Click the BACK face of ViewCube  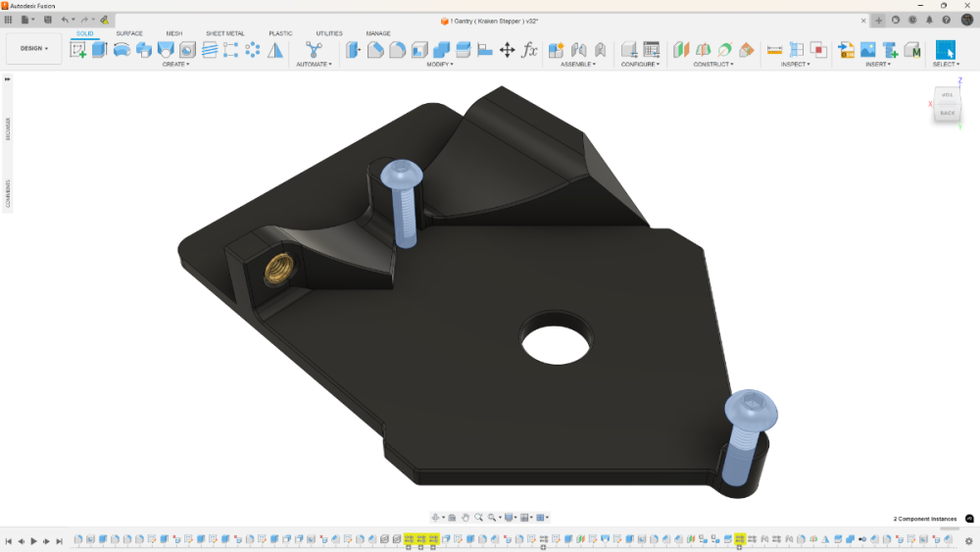(948, 113)
